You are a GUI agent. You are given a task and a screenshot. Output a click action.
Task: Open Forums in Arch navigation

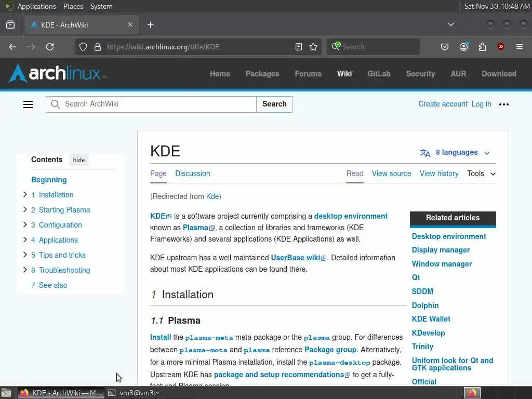[x=308, y=74]
